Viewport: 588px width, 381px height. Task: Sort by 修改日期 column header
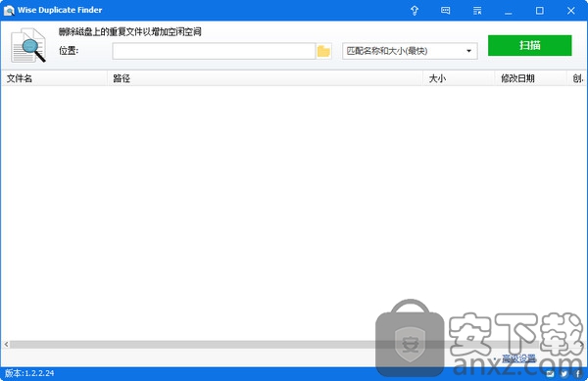pos(531,78)
